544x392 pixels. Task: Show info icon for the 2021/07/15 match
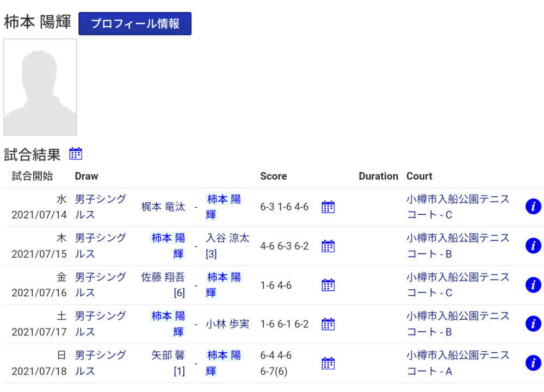[x=533, y=246]
